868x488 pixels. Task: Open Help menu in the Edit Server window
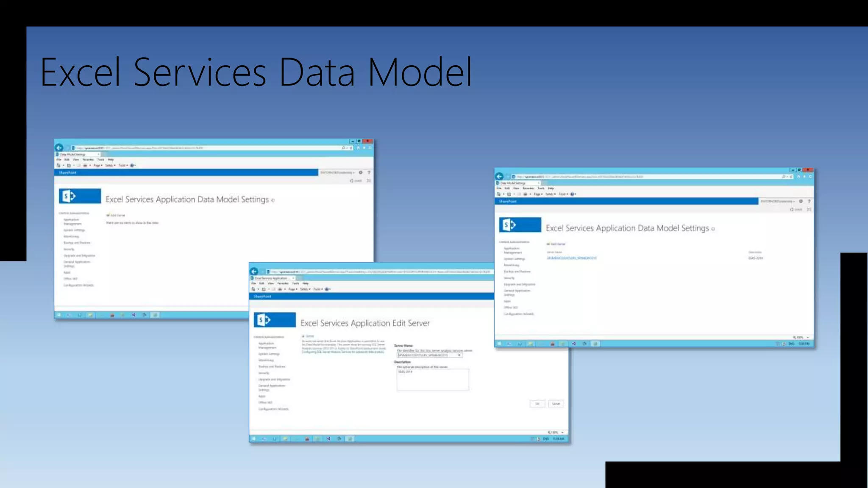coord(306,283)
